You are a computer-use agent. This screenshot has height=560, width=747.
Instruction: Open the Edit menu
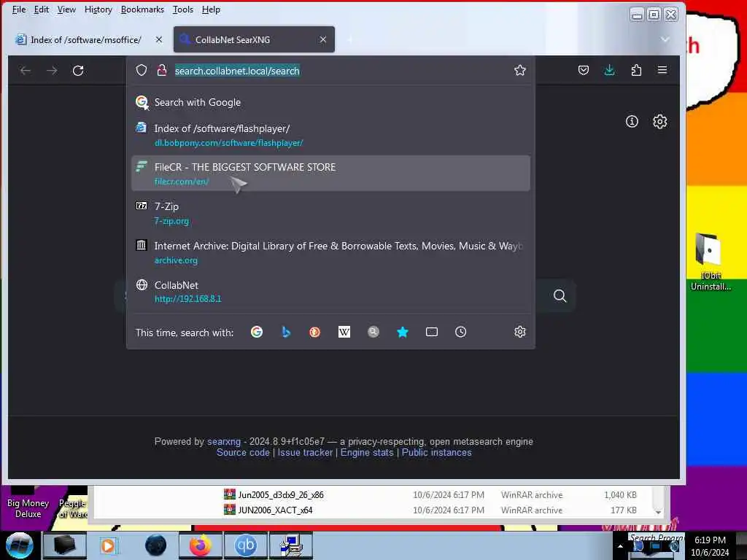42,9
